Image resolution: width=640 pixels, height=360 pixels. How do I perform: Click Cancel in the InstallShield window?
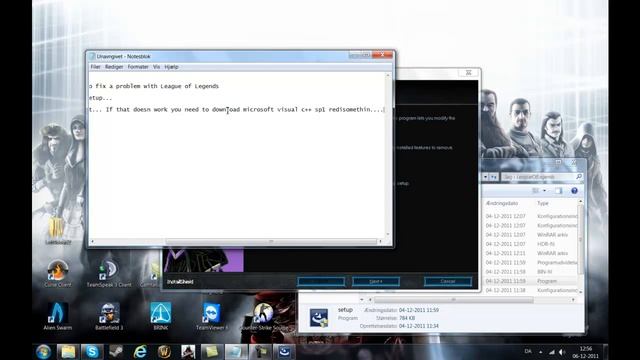coord(448,281)
